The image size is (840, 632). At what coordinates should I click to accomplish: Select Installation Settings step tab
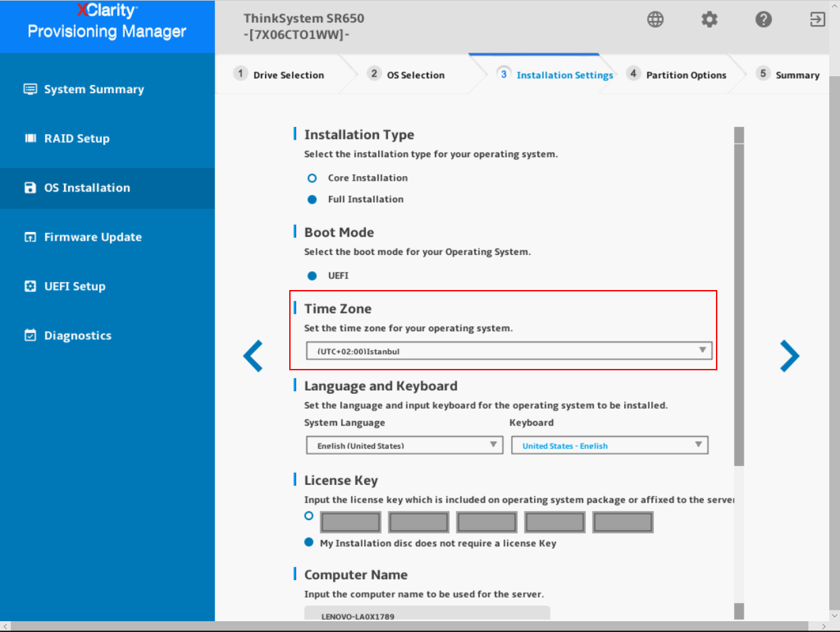click(555, 74)
